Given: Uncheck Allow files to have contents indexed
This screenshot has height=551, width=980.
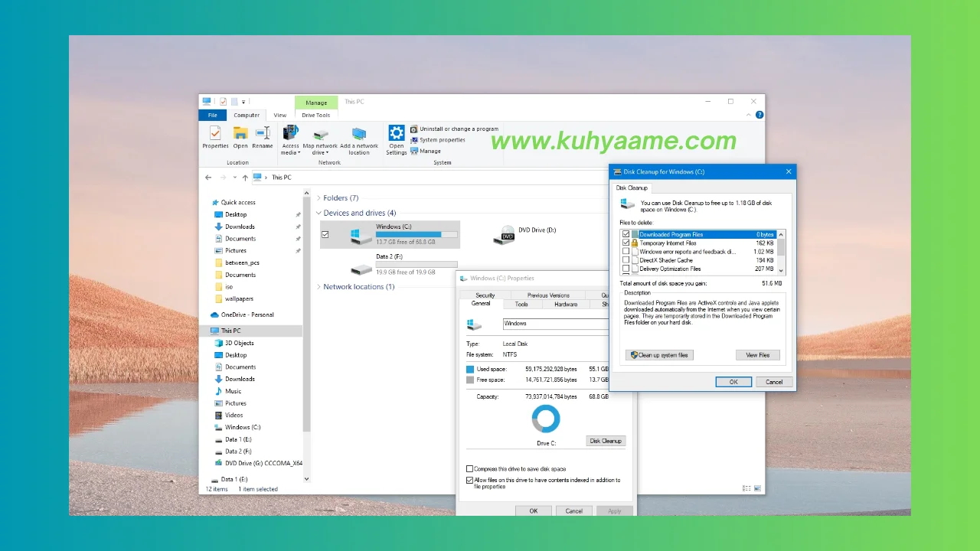Looking at the screenshot, I should coord(469,480).
